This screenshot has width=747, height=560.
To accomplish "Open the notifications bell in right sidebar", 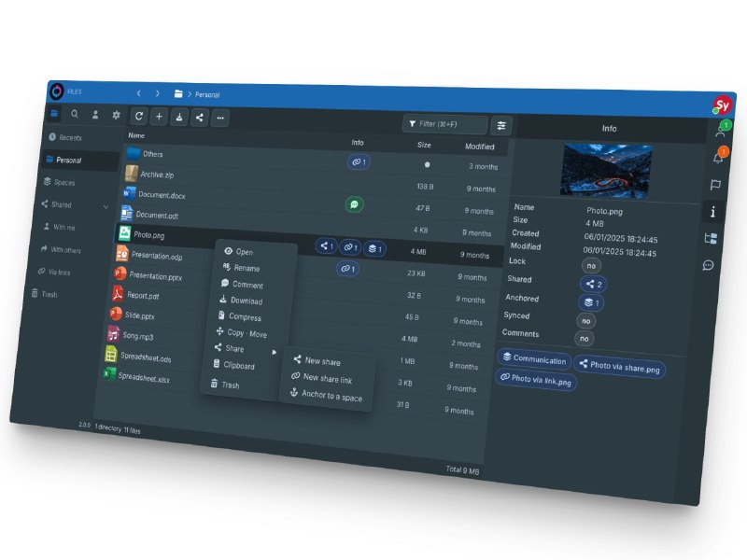I will (719, 157).
